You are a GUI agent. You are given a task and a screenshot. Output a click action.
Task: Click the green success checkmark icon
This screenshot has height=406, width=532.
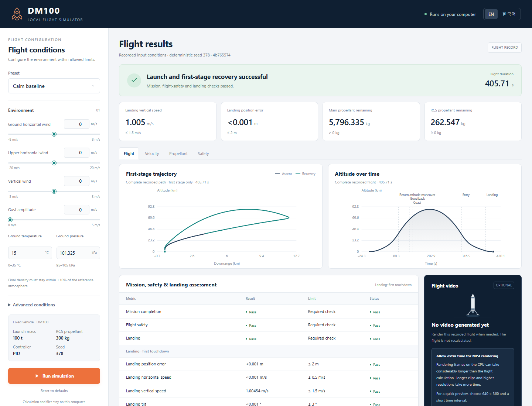(134, 80)
